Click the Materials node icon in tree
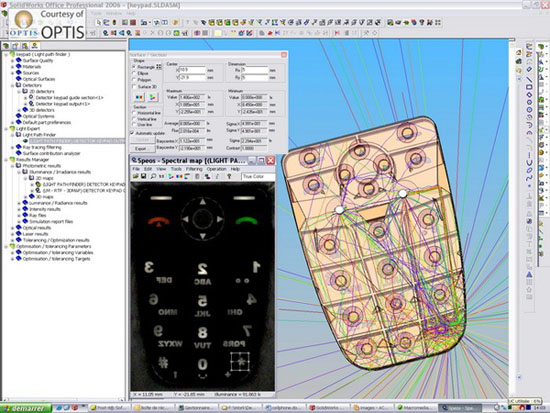Viewport: 550px width, 413px height. [x=19, y=67]
